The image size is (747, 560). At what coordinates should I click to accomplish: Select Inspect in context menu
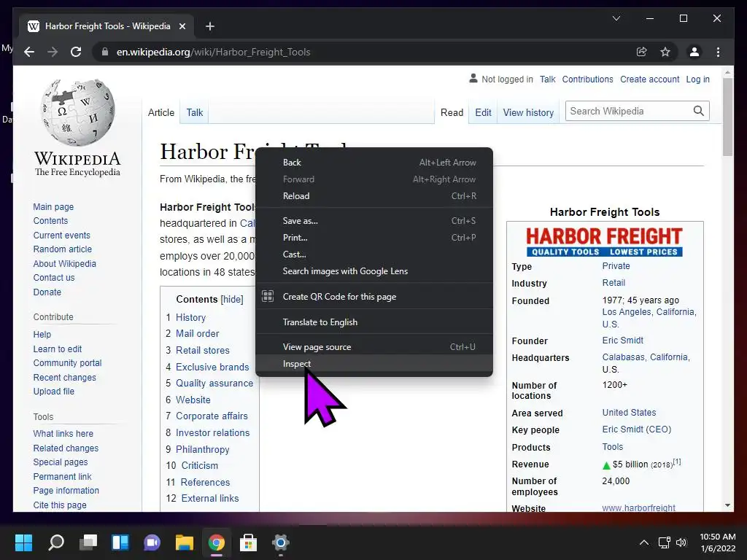click(374, 364)
